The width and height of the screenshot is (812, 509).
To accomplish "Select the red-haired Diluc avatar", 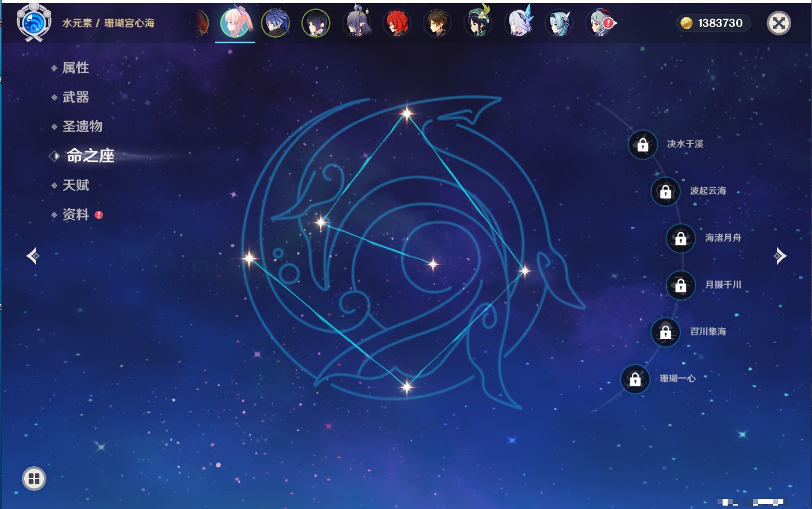I will tap(397, 24).
